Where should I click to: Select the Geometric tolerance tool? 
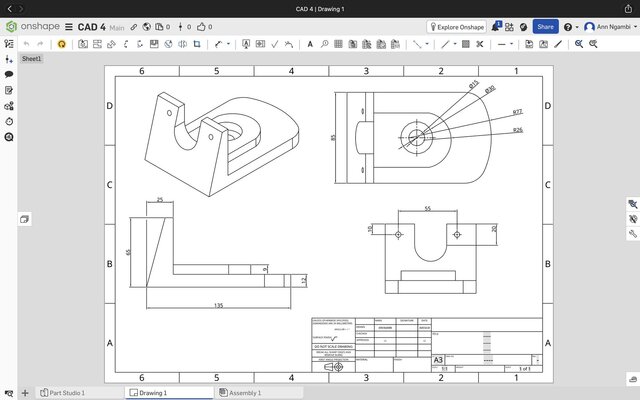[x=260, y=44]
